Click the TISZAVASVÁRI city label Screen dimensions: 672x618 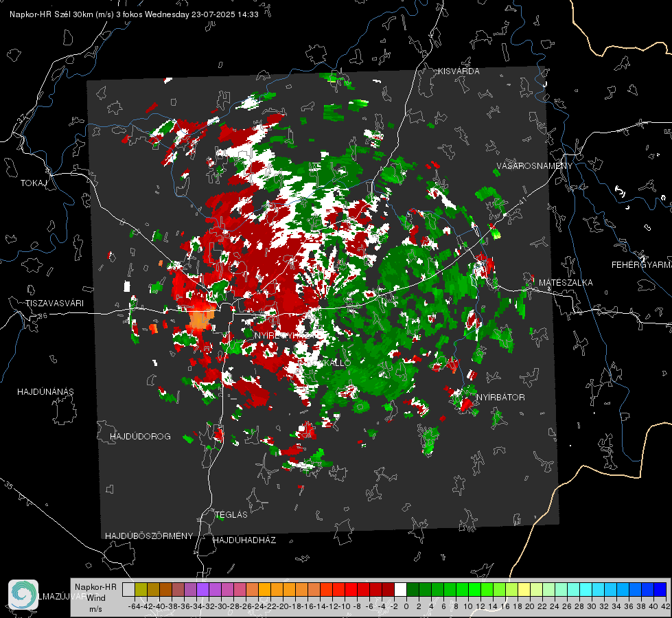tap(55, 304)
